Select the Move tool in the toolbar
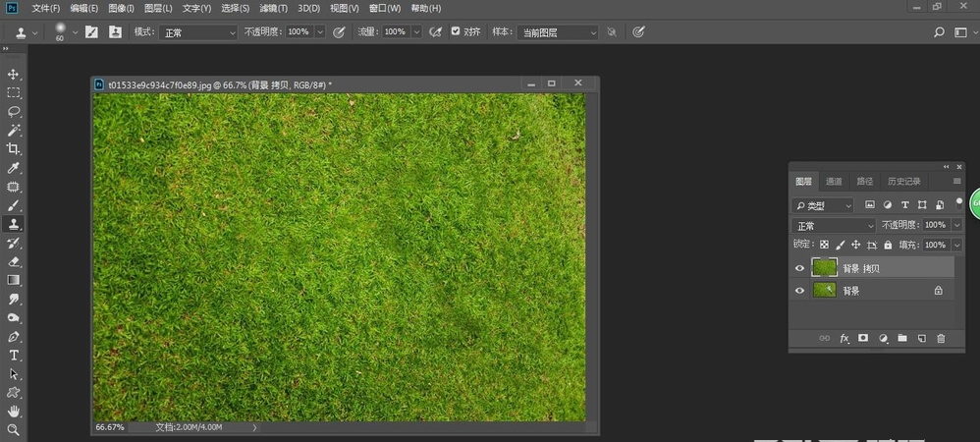 pyautogui.click(x=14, y=74)
